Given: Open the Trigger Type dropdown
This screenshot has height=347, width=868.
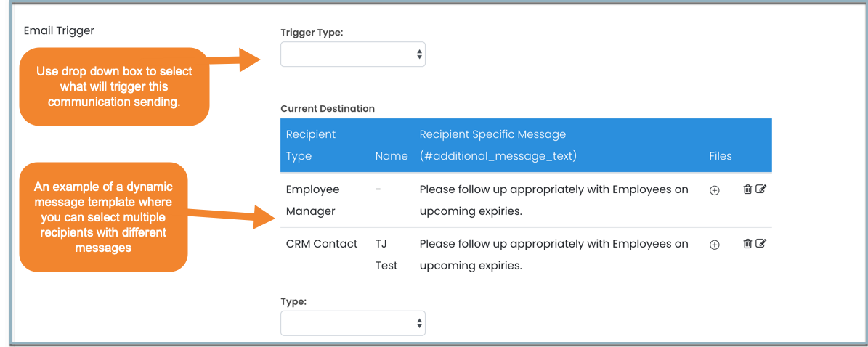Looking at the screenshot, I should click(352, 54).
